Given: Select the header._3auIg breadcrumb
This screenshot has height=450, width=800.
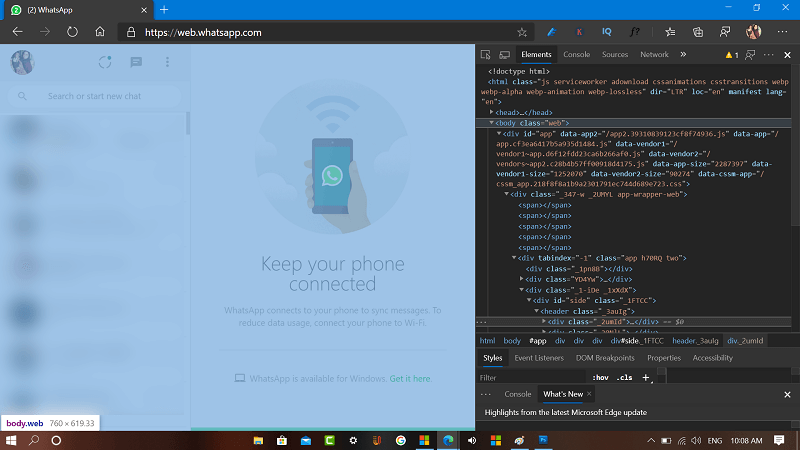Looking at the screenshot, I should pos(695,341).
